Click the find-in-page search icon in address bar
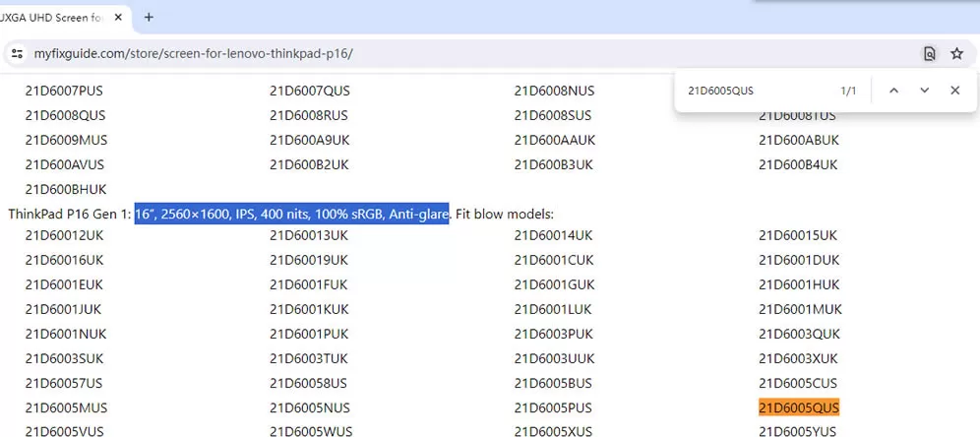 coord(930,54)
